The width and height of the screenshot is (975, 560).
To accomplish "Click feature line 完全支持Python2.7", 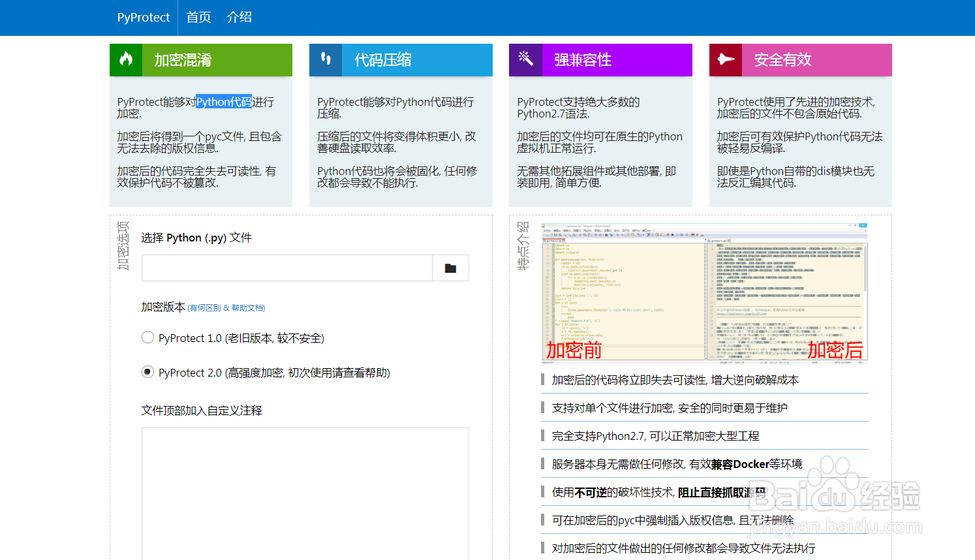I will click(655, 436).
